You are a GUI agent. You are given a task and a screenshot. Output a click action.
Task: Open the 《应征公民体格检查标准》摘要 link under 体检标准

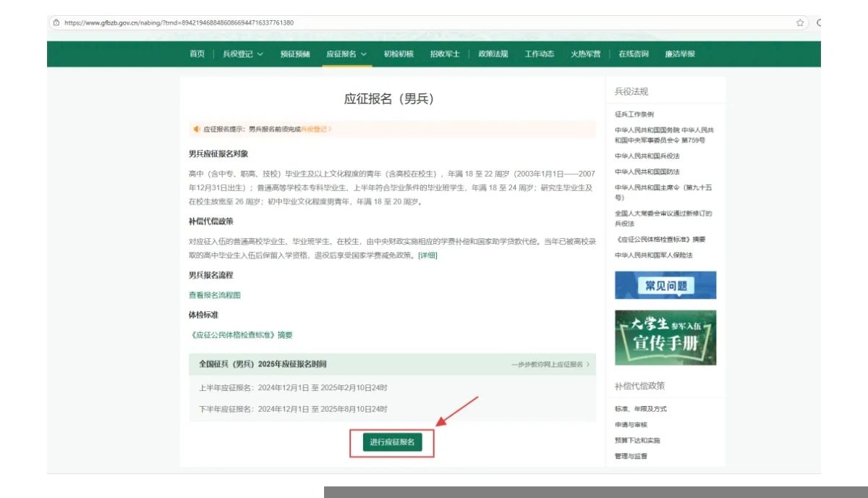(x=241, y=335)
